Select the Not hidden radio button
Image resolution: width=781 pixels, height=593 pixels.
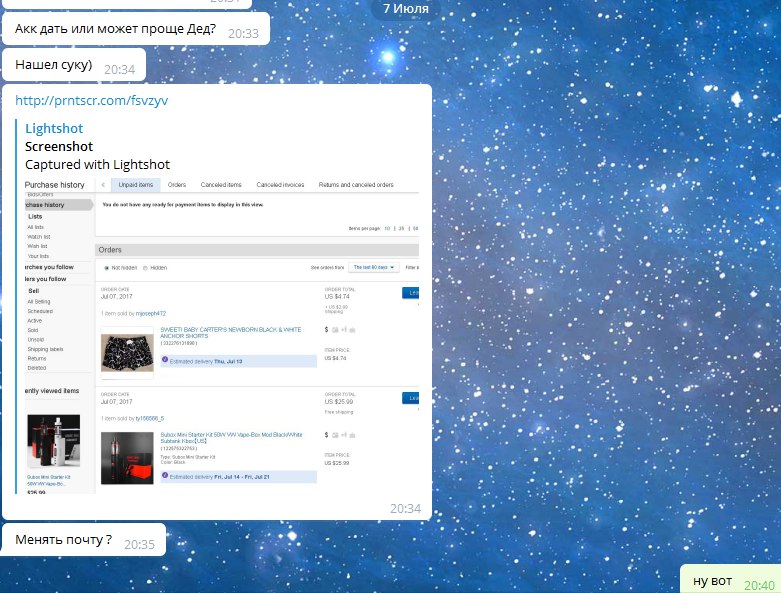click(x=106, y=268)
